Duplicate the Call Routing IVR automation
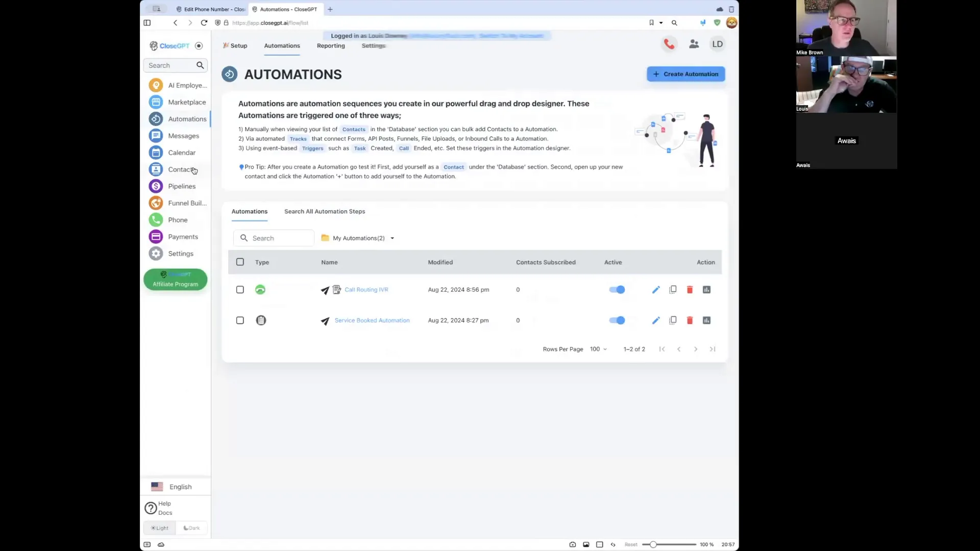This screenshot has height=551, width=980. [x=673, y=290]
